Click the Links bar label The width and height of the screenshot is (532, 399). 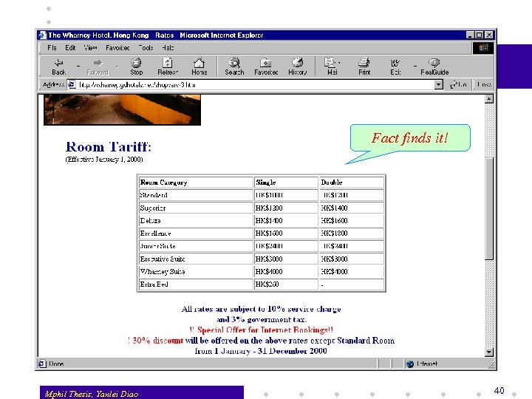(484, 84)
